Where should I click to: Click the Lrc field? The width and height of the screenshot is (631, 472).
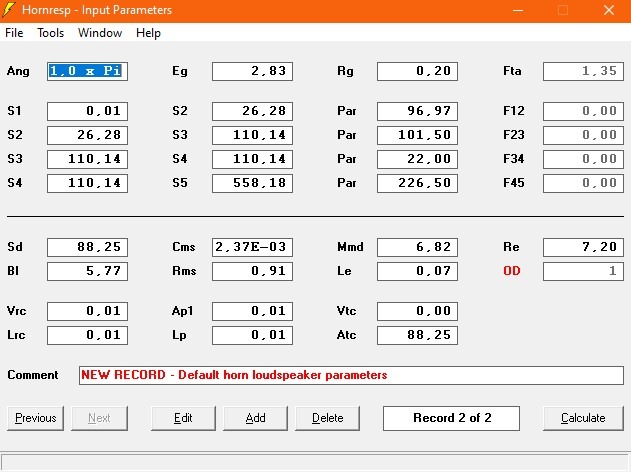tap(87, 335)
